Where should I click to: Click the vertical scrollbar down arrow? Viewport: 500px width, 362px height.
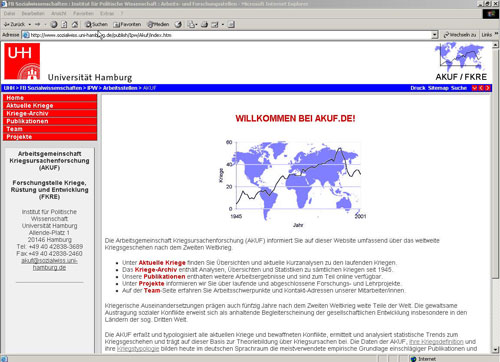click(495, 350)
